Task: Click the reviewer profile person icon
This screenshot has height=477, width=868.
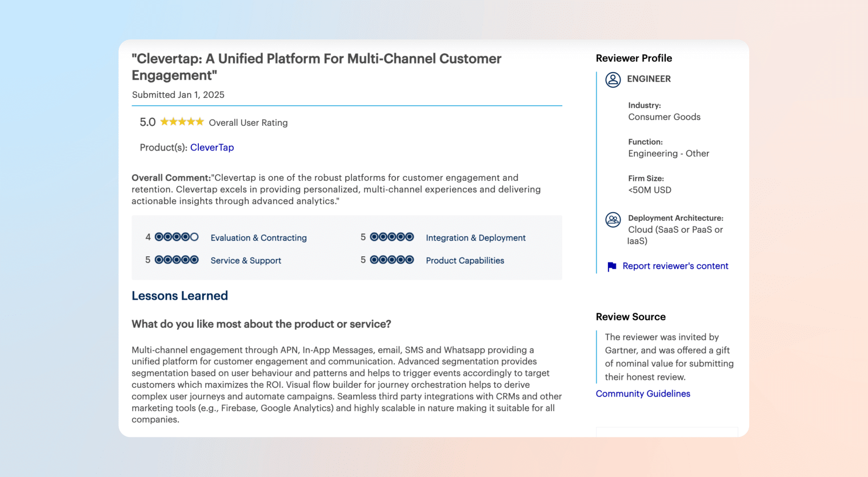Action: [x=613, y=80]
